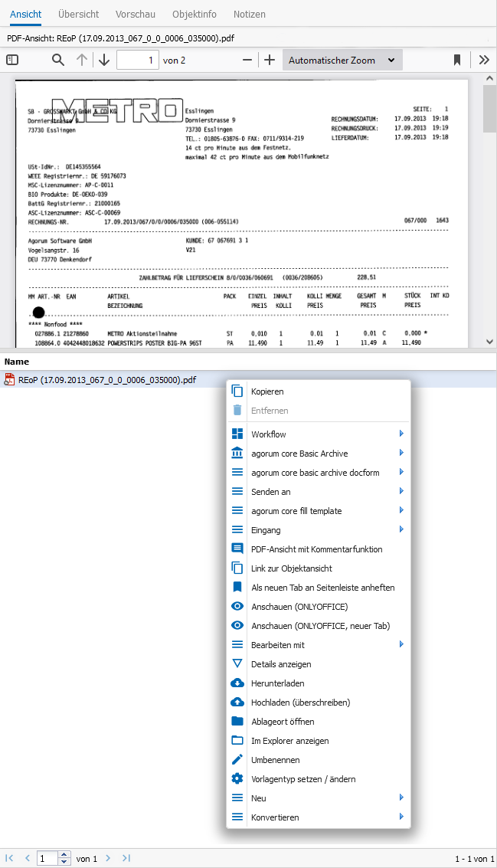Go to last page of list
497x868 pixels.
click(x=126, y=858)
